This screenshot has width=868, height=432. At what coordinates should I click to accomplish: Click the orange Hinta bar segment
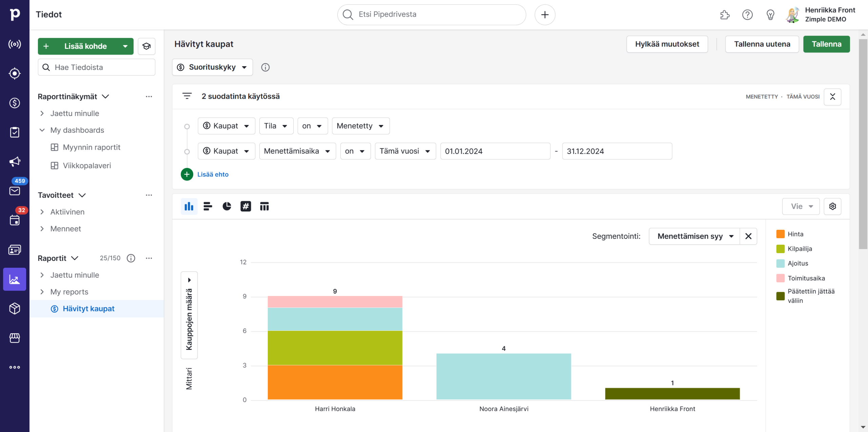(x=335, y=382)
